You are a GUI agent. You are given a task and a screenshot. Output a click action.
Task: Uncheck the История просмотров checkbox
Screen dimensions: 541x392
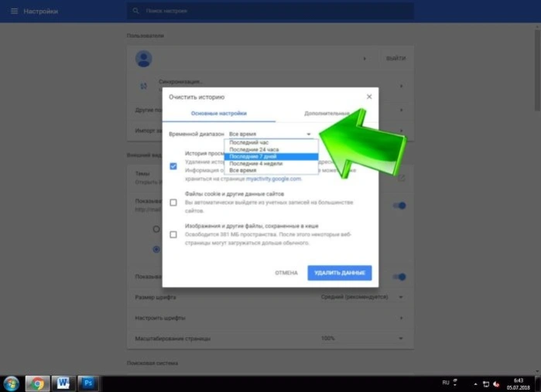(x=173, y=166)
